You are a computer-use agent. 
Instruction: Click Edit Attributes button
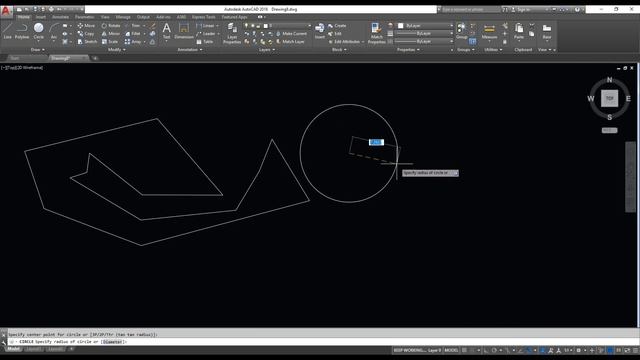[x=345, y=42]
